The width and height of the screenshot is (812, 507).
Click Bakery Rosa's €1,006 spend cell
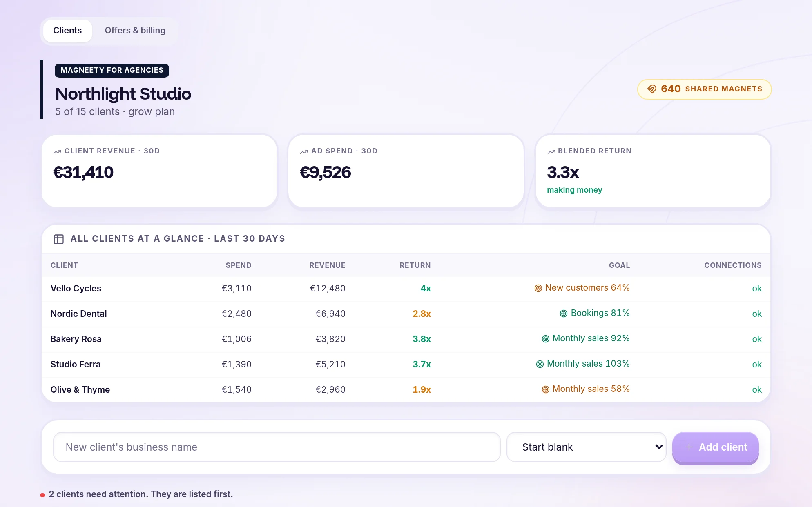point(236,339)
